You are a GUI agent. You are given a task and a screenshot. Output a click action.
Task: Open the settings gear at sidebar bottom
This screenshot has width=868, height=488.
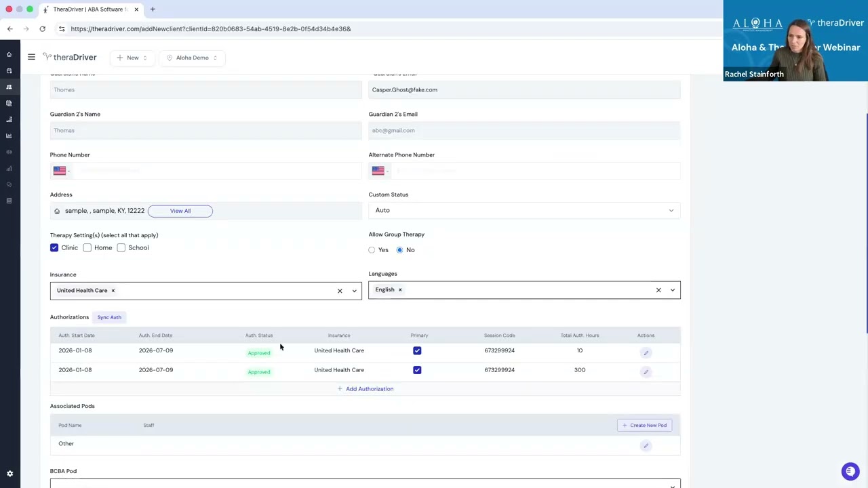point(9,474)
